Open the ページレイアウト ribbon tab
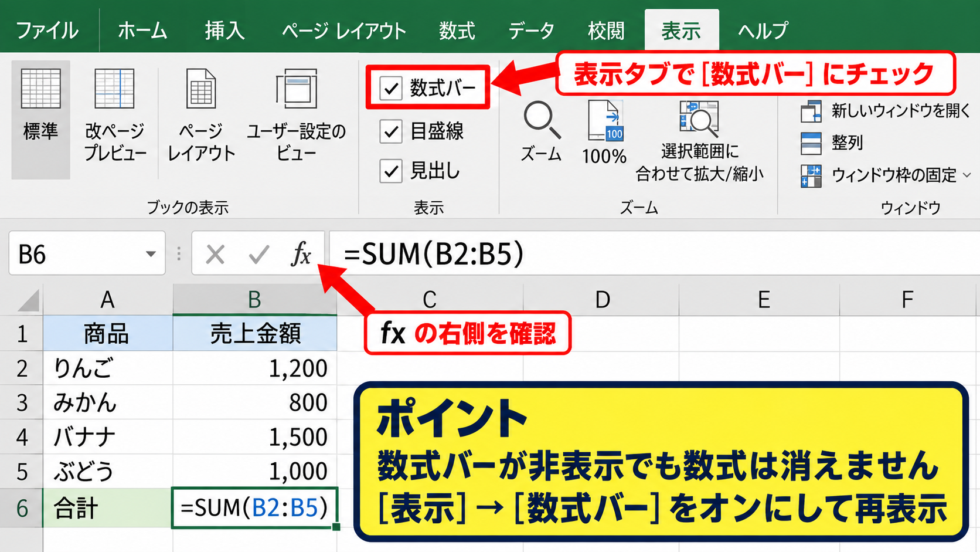980x552 pixels. [x=343, y=31]
